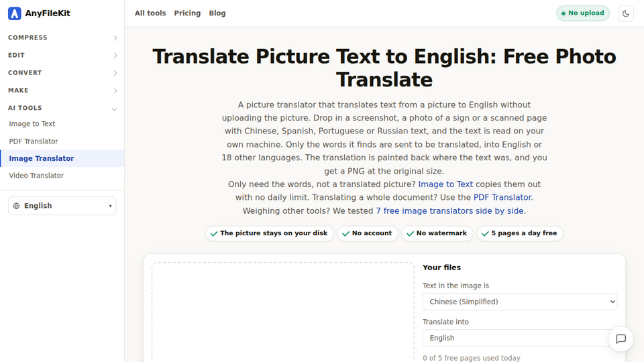Screen dimensions: 644x362
Task: Open Video Translator in the sidebar
Action: coord(36,176)
